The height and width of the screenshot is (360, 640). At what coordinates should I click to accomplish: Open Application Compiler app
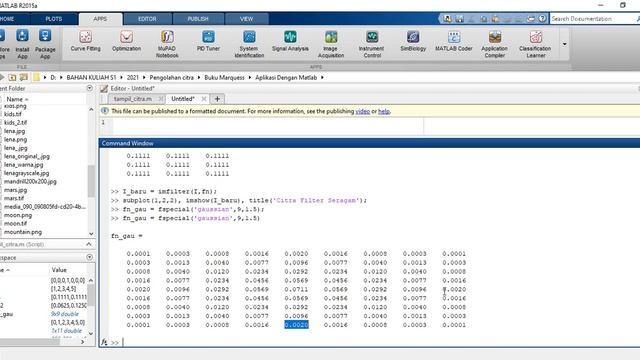click(494, 44)
